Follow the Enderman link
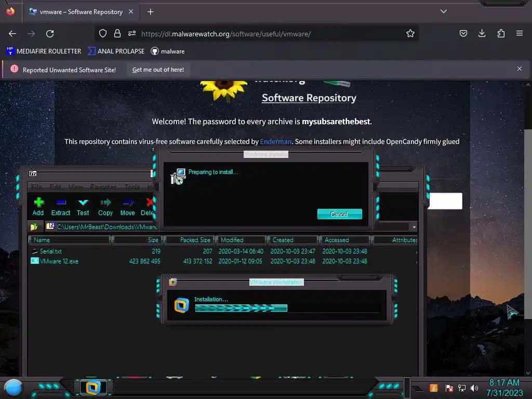Image resolution: width=532 pixels, height=399 pixels. 275,141
